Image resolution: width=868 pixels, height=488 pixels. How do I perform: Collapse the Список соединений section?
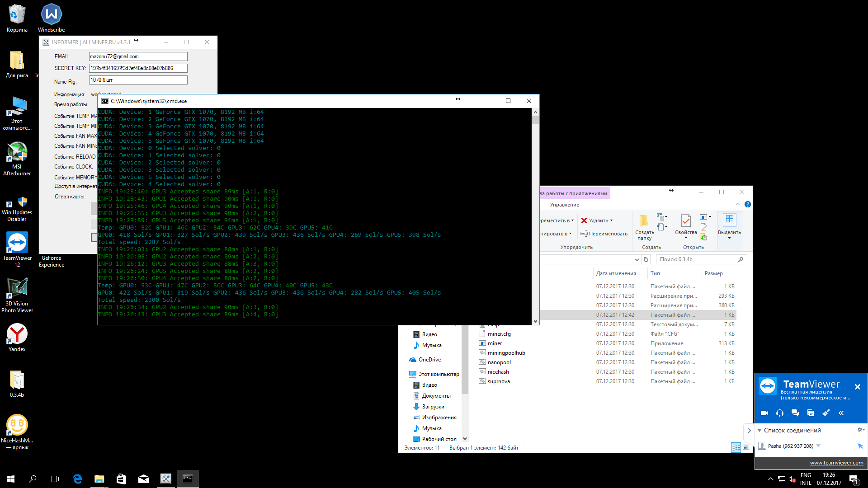tap(759, 430)
